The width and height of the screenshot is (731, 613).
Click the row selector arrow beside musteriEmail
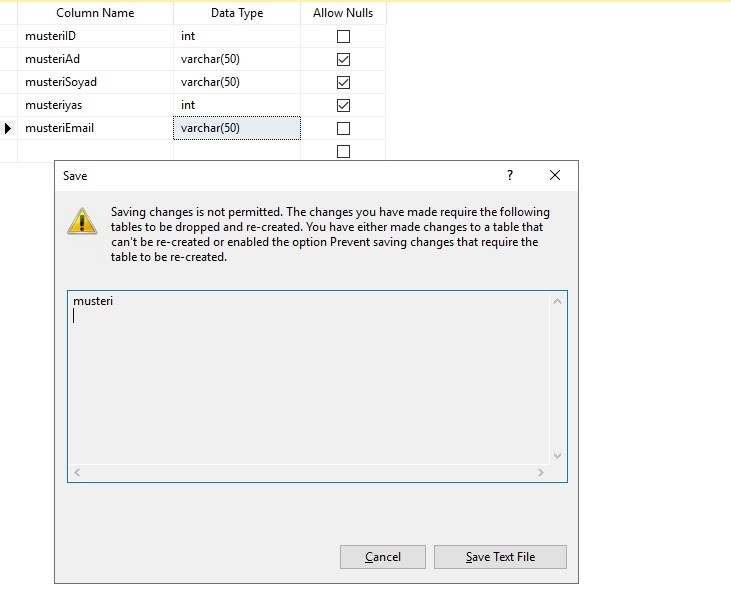9,128
